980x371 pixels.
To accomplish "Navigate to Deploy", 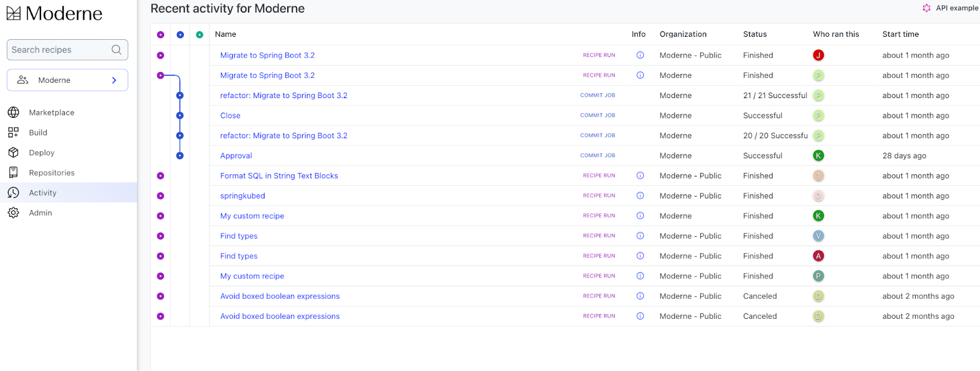I will coord(42,153).
